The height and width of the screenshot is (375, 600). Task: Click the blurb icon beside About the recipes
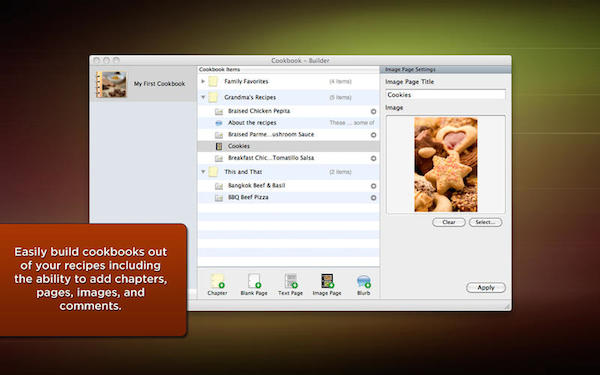tap(219, 123)
